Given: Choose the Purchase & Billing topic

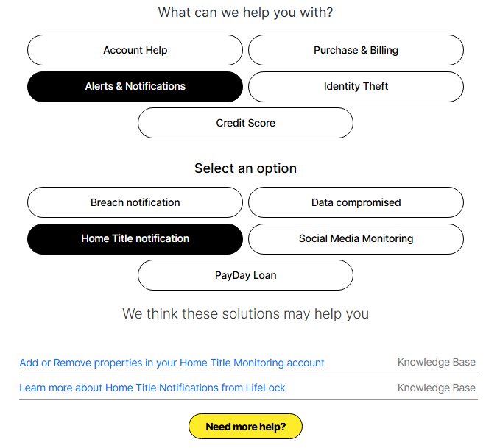Looking at the screenshot, I should pos(356,50).
